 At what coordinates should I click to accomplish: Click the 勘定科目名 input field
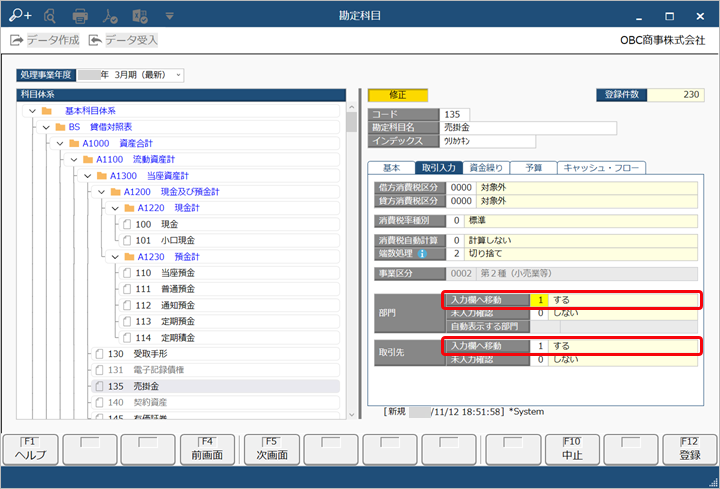click(528, 128)
